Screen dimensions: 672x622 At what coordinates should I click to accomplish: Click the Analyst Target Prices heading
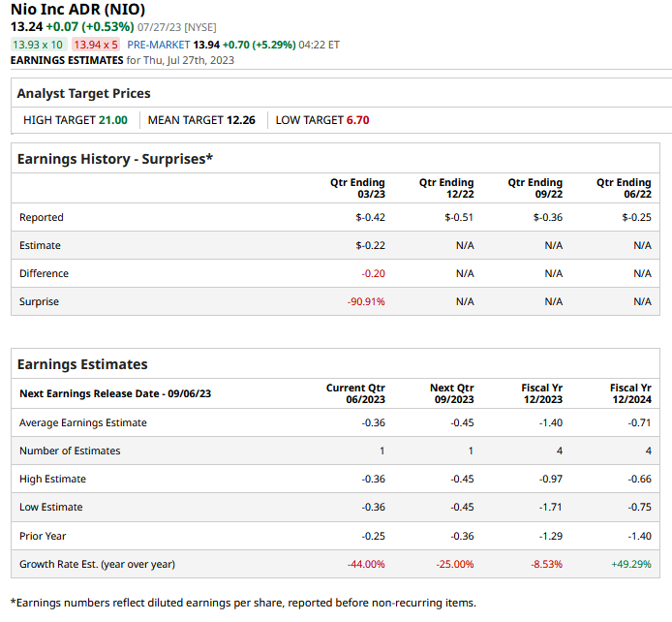84,93
